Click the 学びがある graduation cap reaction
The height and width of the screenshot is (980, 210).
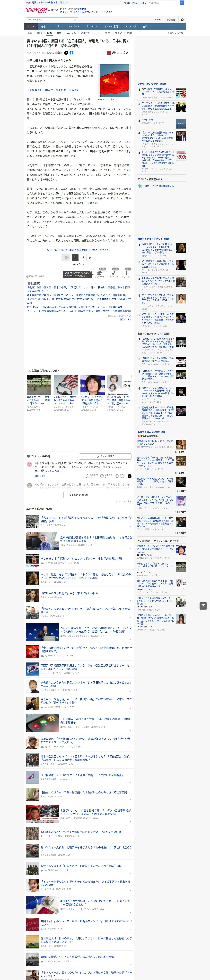(100, 274)
